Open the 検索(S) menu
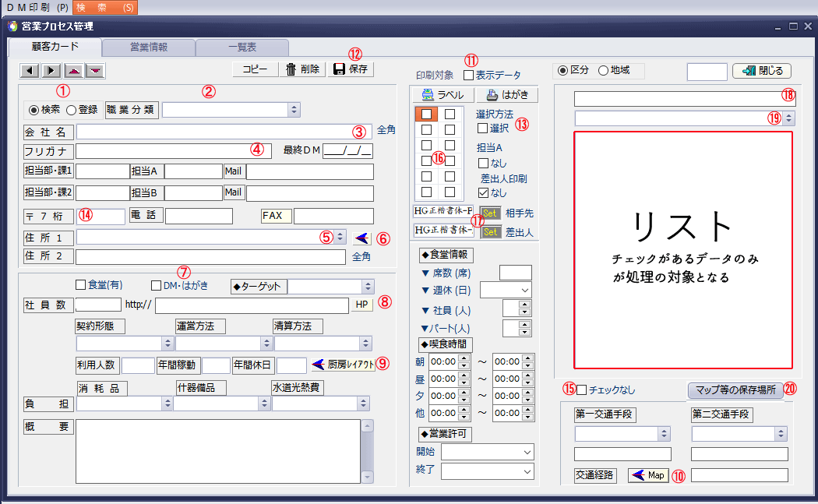 (x=105, y=7)
